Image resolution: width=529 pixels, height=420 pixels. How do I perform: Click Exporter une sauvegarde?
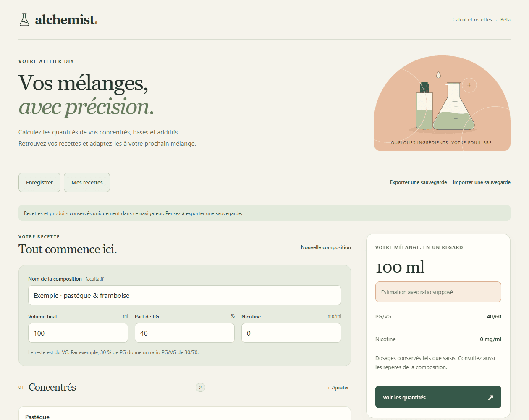(418, 182)
